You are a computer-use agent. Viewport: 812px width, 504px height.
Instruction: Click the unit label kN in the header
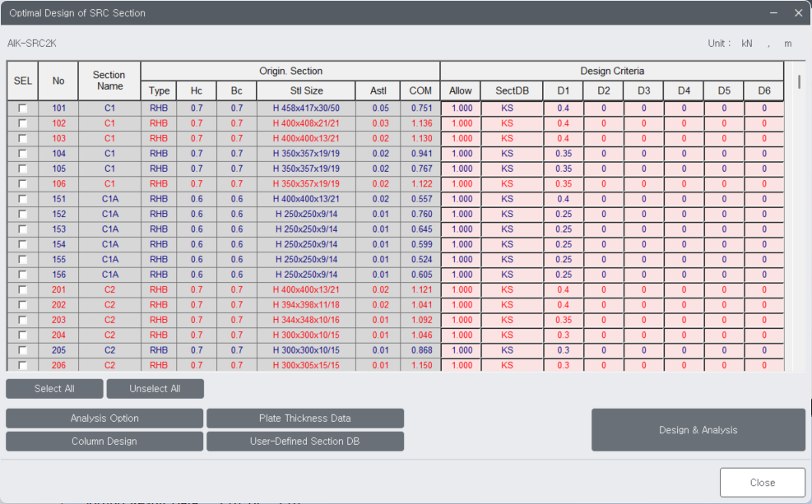(749, 43)
